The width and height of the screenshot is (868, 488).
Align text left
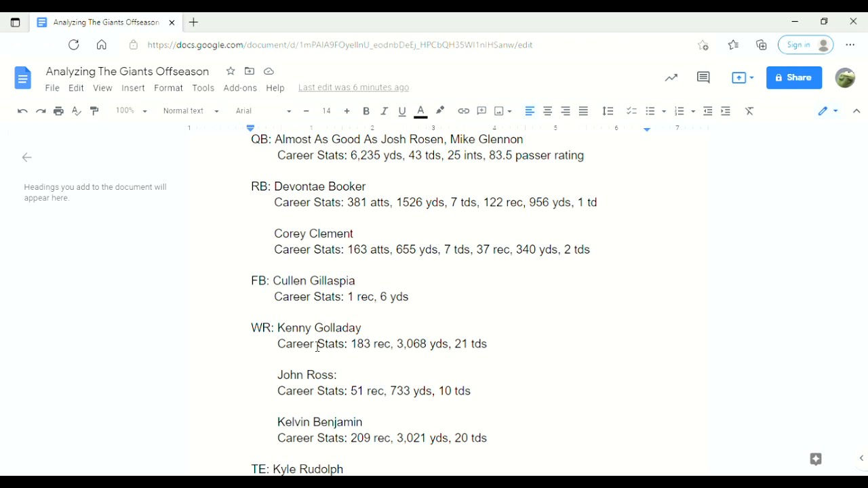pos(530,111)
